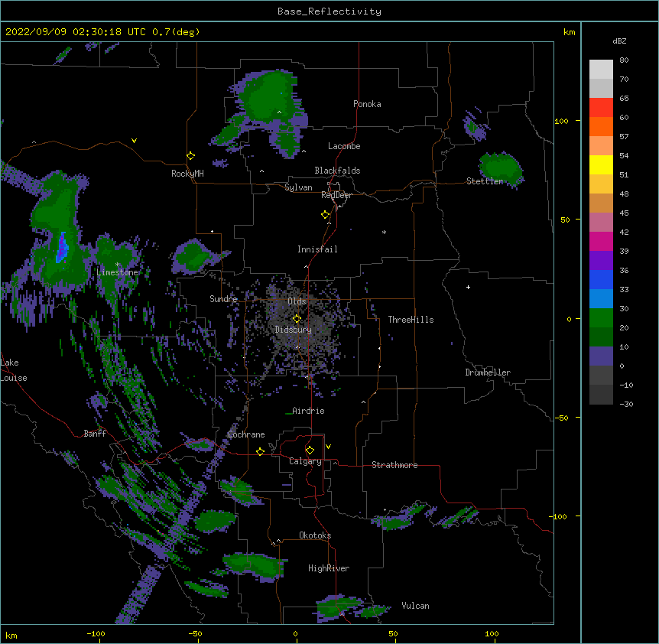
Task: Click the dBZ legend heading
Action: coord(619,41)
